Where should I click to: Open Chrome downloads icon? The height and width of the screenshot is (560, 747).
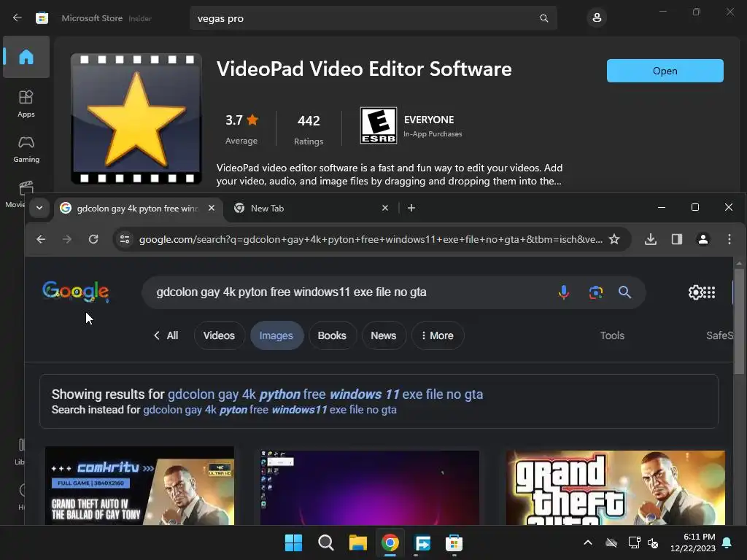tap(651, 239)
